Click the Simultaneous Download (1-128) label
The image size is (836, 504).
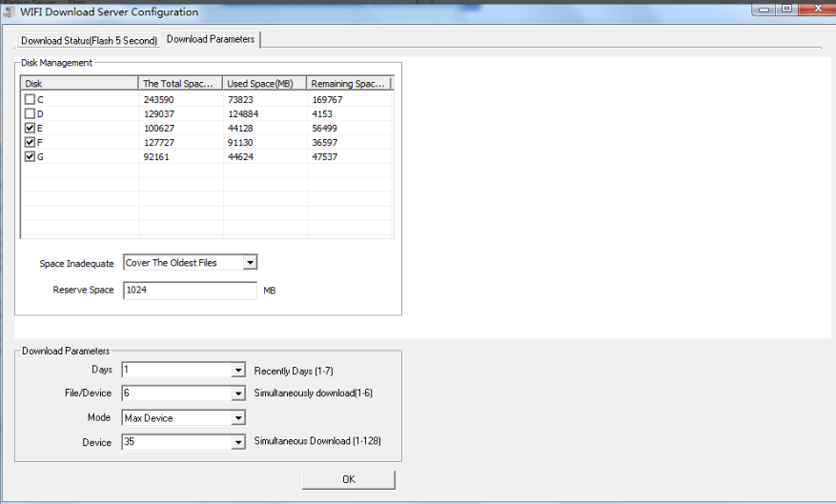point(317,441)
